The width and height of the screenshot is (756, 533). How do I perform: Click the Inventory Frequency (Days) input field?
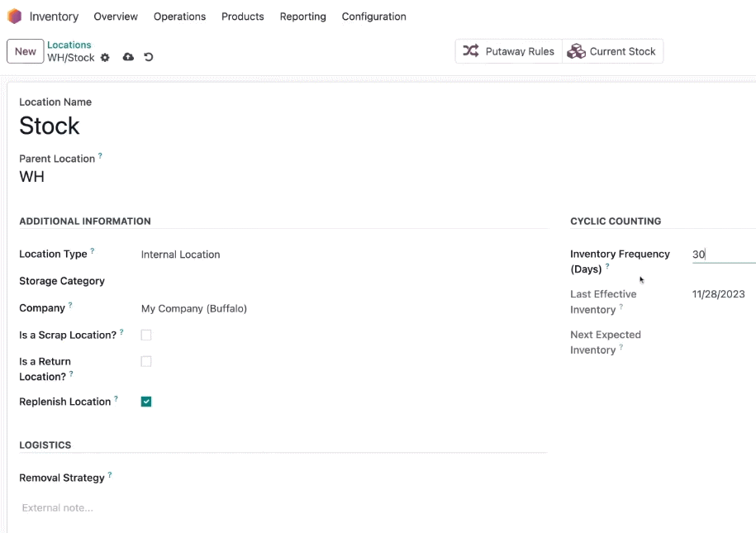coord(724,255)
